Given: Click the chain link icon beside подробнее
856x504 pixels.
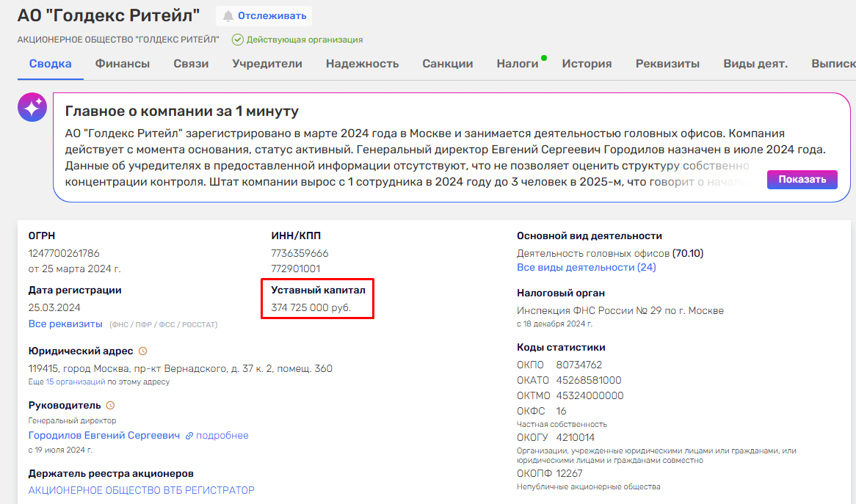Looking at the screenshot, I should (x=189, y=436).
